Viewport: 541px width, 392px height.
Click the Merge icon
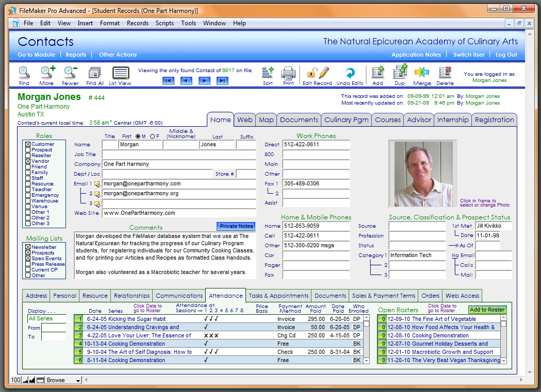(x=422, y=72)
